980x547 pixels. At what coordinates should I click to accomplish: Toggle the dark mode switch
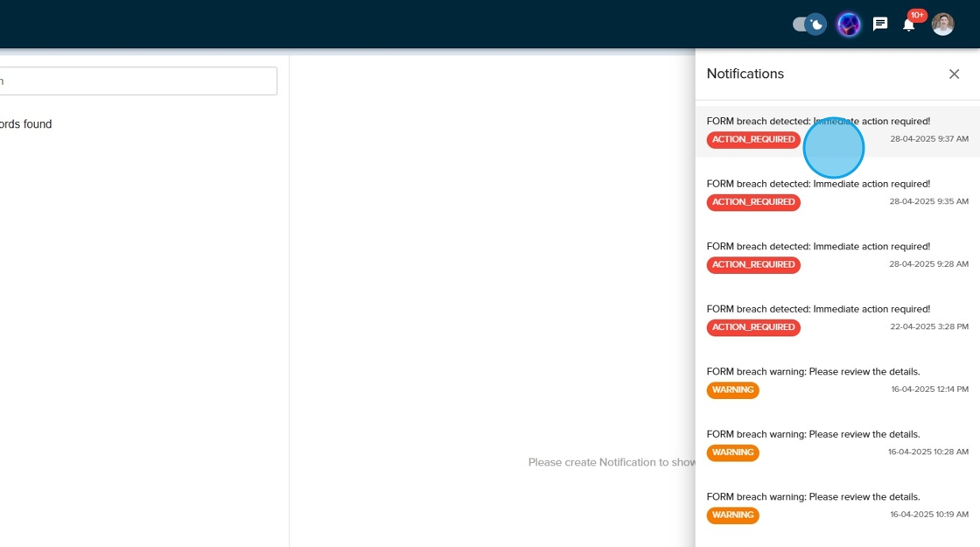808,25
